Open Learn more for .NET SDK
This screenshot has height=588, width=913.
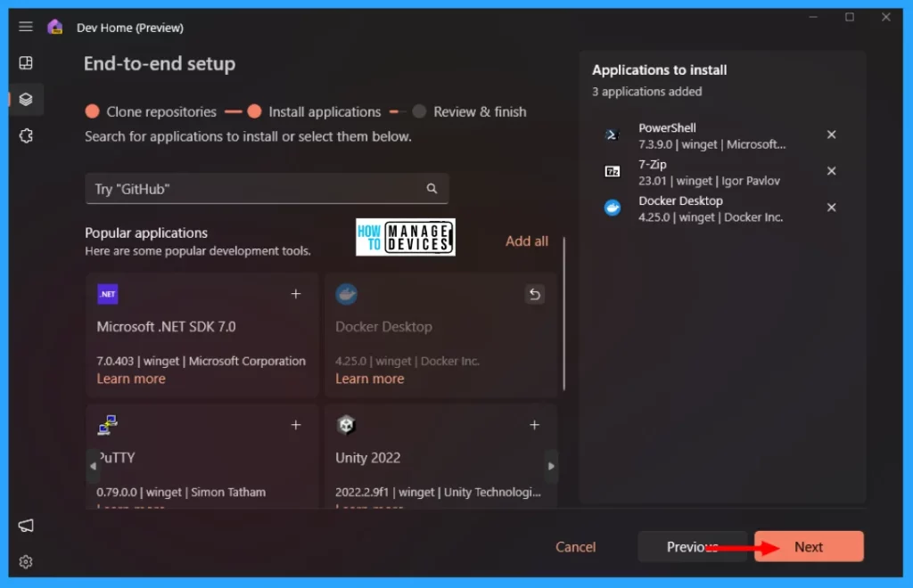131,379
